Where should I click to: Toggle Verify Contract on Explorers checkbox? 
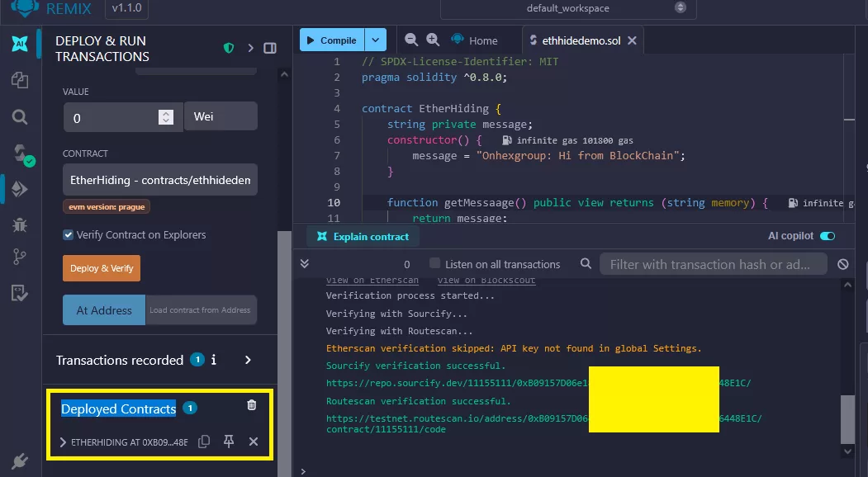[69, 235]
